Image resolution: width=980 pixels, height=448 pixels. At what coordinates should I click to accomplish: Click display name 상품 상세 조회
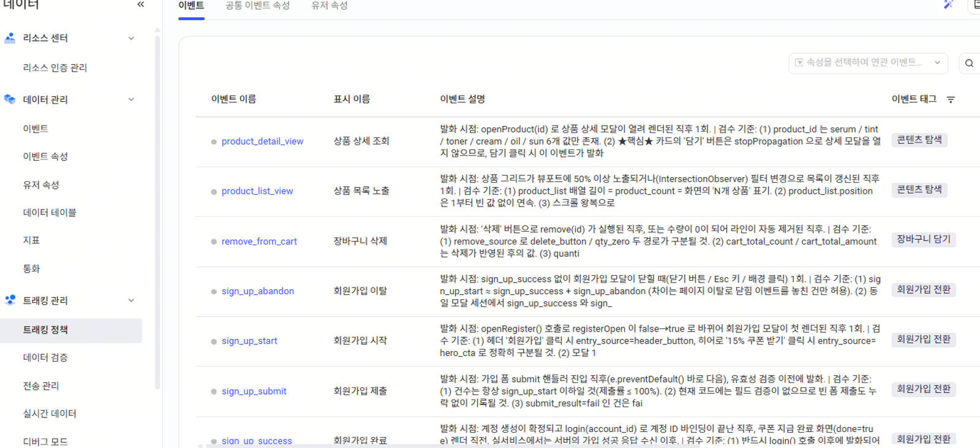click(361, 141)
